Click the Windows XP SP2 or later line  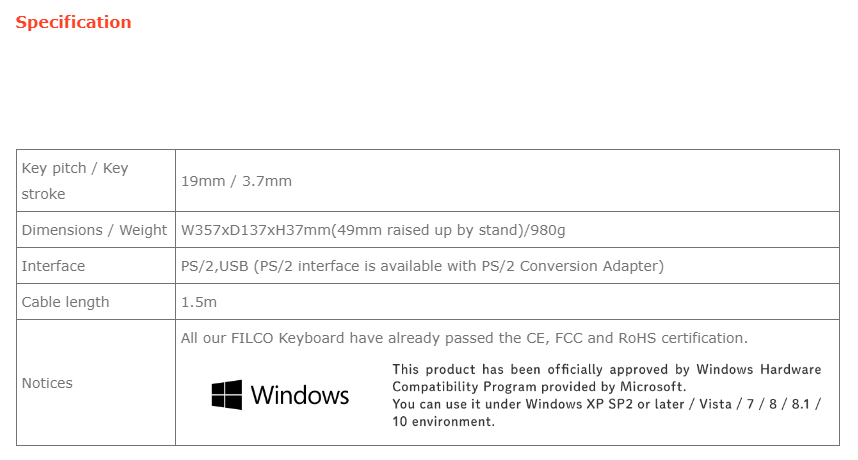606,404
